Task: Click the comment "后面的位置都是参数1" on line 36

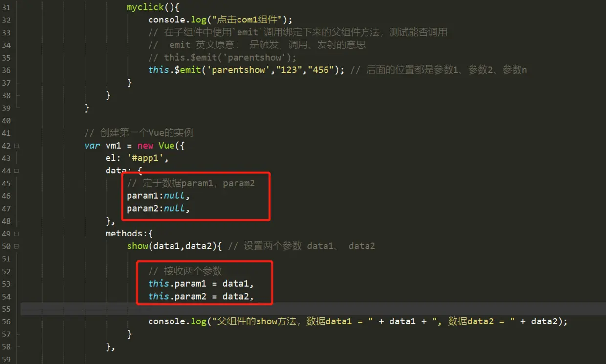Action: click(438, 70)
